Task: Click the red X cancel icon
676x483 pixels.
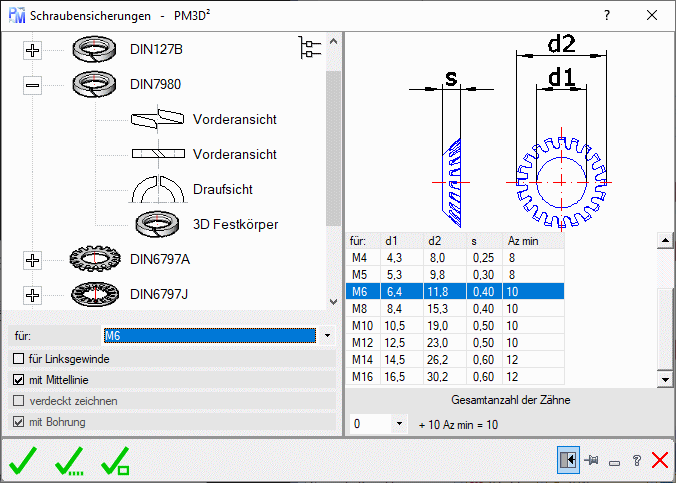Action: click(x=659, y=460)
